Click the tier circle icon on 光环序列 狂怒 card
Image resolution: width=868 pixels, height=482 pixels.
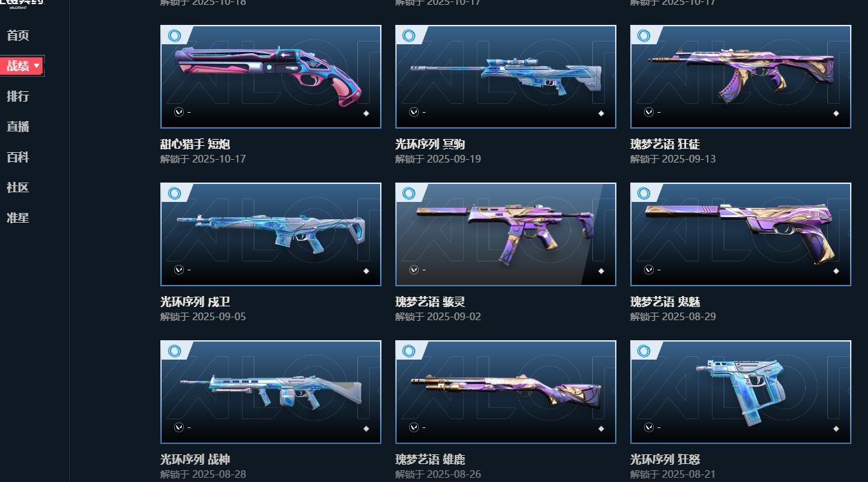click(645, 351)
